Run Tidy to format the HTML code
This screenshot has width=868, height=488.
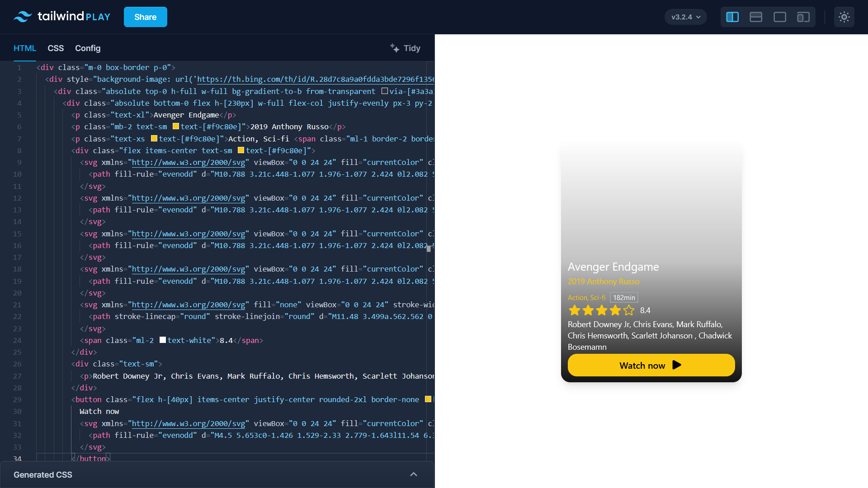pos(411,48)
